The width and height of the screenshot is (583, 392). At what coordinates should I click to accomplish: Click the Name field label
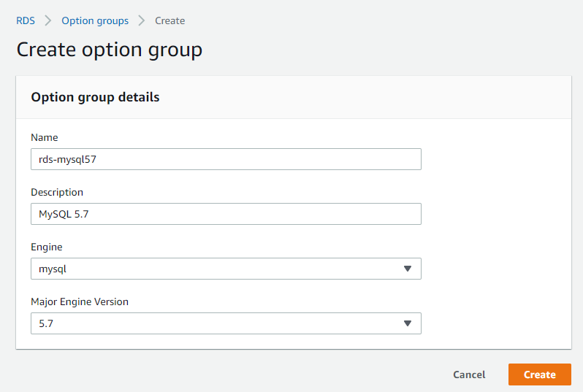(x=45, y=137)
